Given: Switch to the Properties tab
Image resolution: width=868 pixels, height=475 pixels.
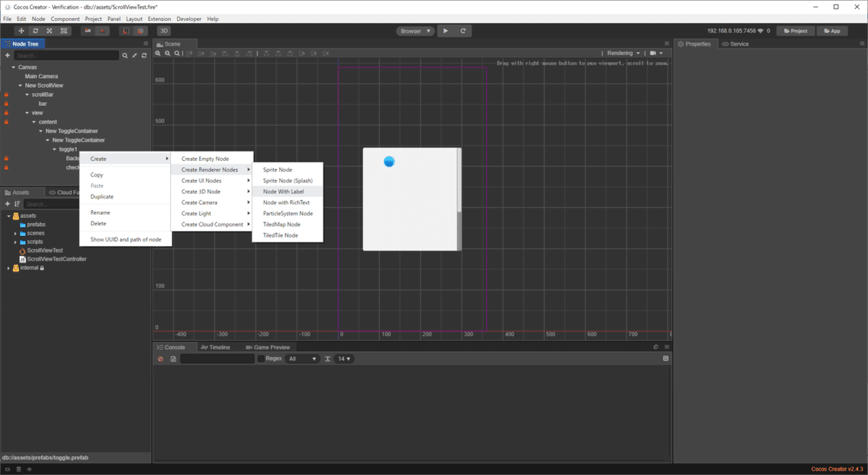Looking at the screenshot, I should pyautogui.click(x=694, y=44).
